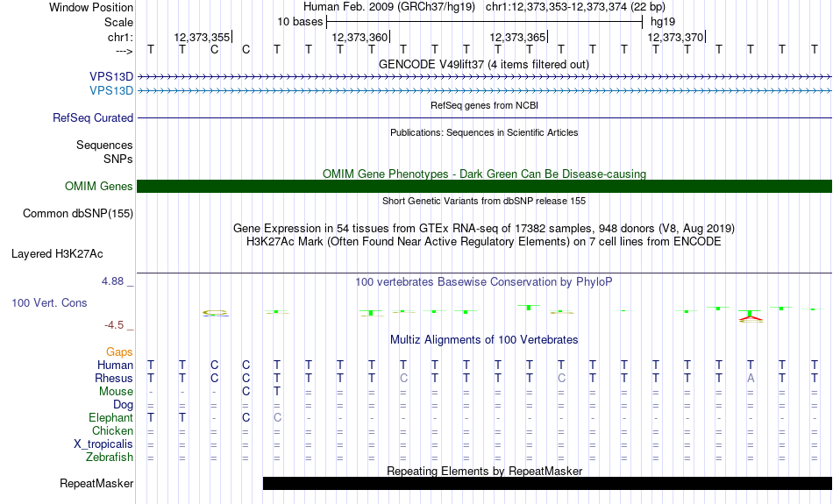Click the '--->' sequence direction arrow

[124, 51]
